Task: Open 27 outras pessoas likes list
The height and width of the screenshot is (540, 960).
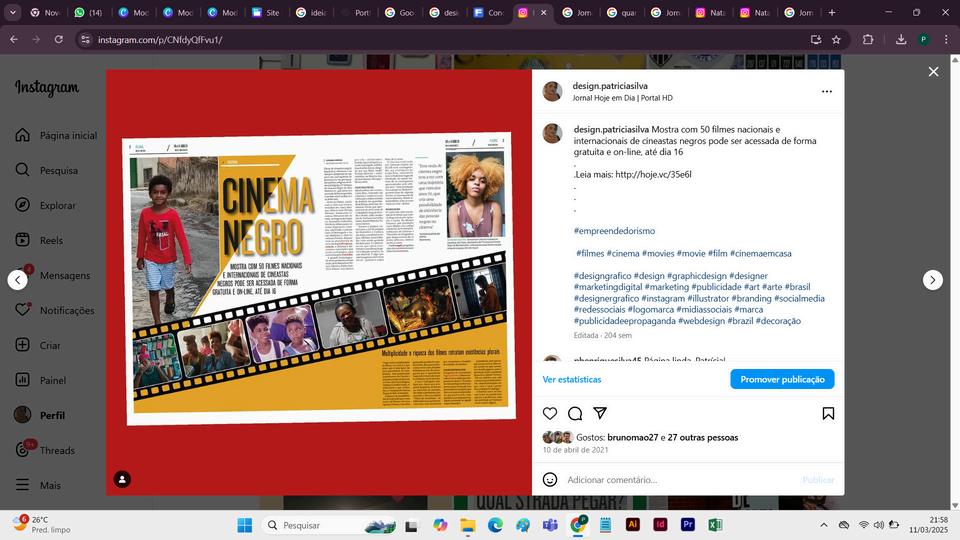Action: coord(703,437)
